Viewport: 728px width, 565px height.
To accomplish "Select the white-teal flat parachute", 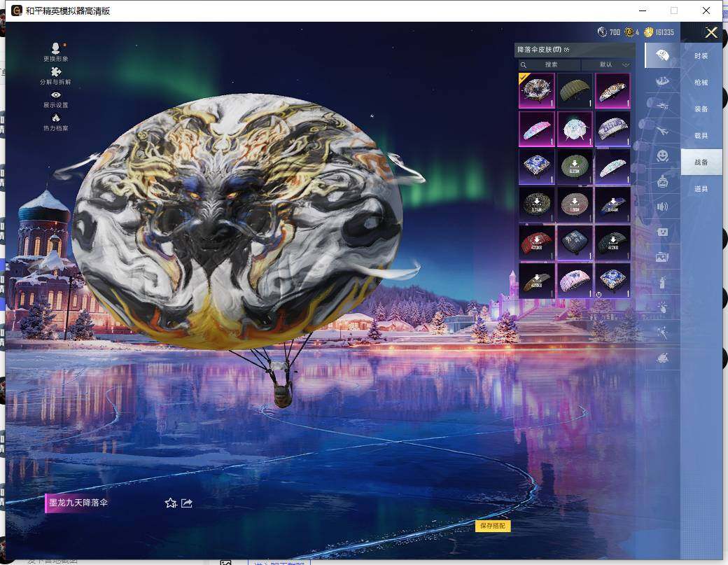I will (x=613, y=167).
